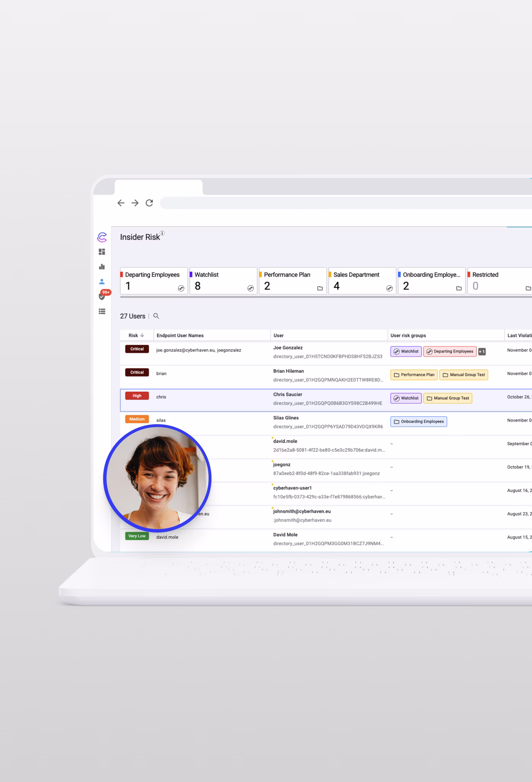Click Watchlist tag in Chris Saucier row
The height and width of the screenshot is (782, 532).
(x=406, y=398)
